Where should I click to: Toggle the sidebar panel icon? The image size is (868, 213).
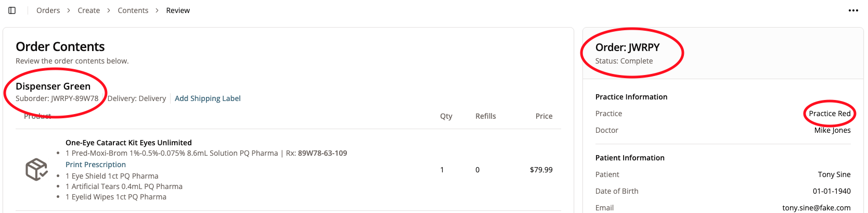[12, 10]
